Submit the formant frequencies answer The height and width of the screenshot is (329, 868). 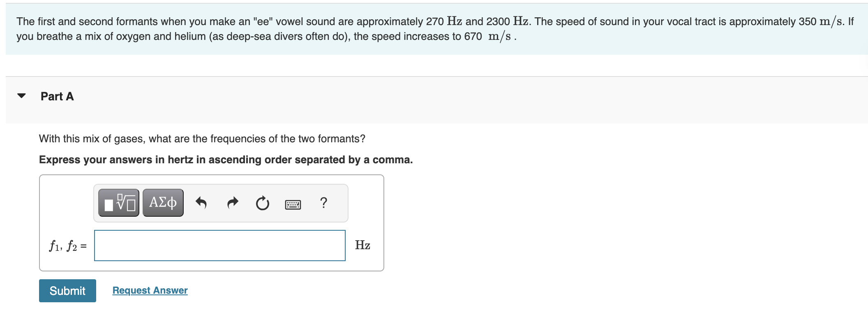67,290
